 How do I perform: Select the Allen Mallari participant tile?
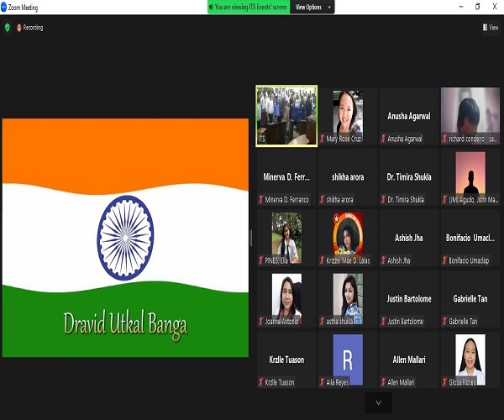click(x=409, y=360)
